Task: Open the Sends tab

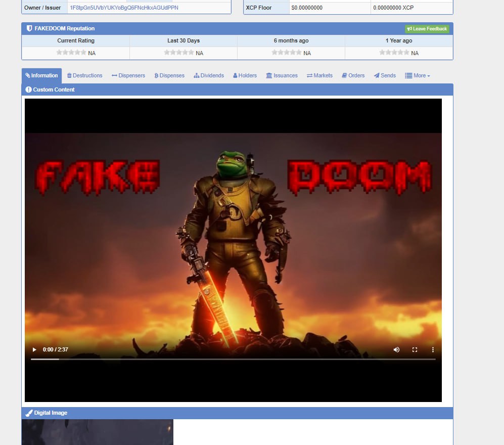Action: point(385,75)
